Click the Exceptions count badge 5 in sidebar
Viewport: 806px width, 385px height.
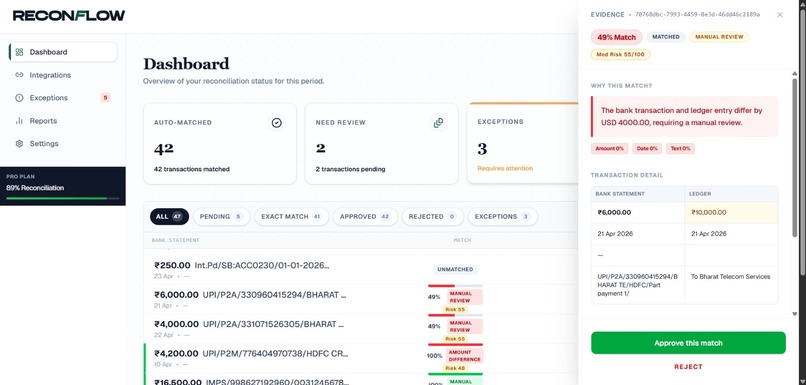tap(105, 98)
